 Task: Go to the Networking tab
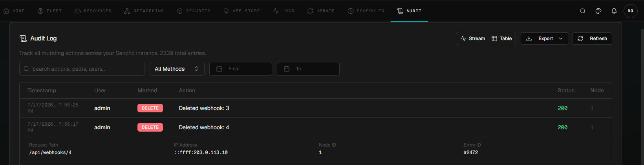point(144,11)
